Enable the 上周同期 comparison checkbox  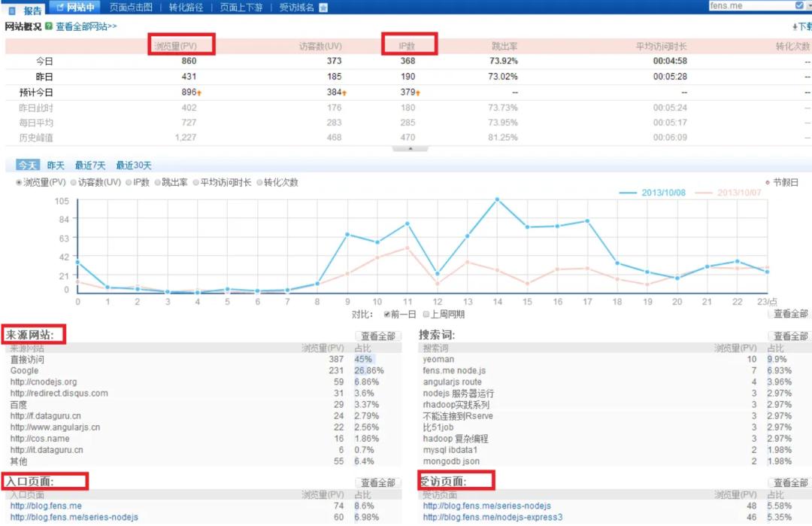pyautogui.click(x=426, y=314)
